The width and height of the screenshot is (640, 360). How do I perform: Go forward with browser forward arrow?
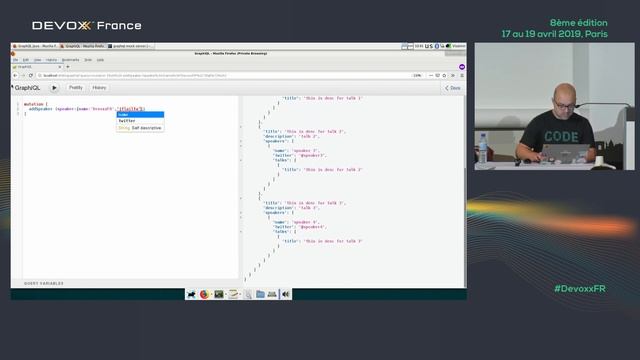click(23, 76)
